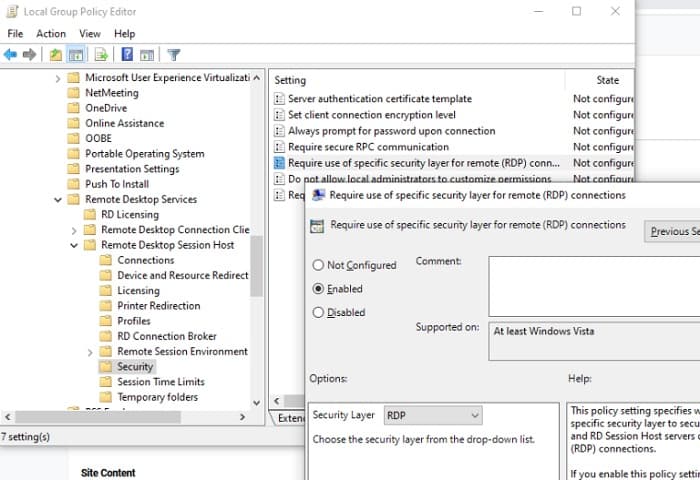Click the Connections folder icon
The width and height of the screenshot is (700, 480).
tap(106, 260)
